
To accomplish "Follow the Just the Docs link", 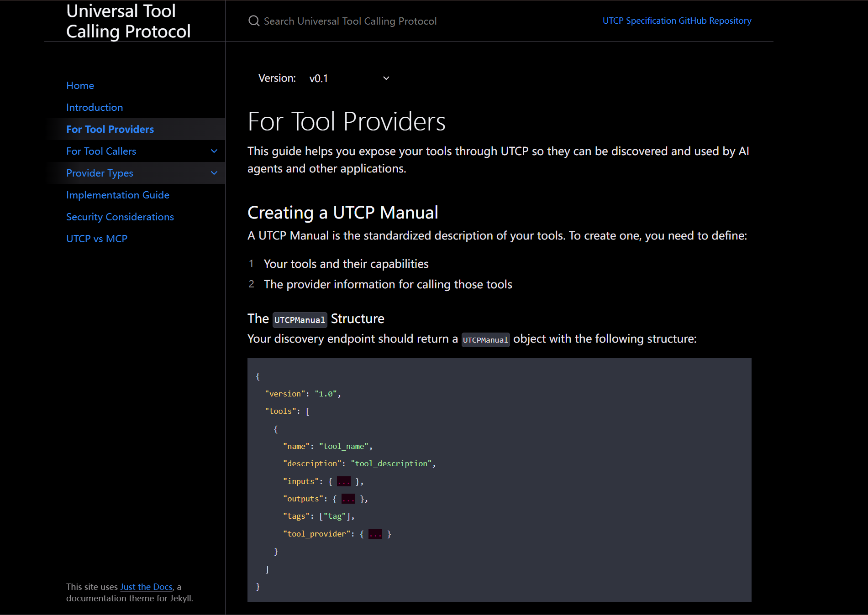I will tap(146, 587).
